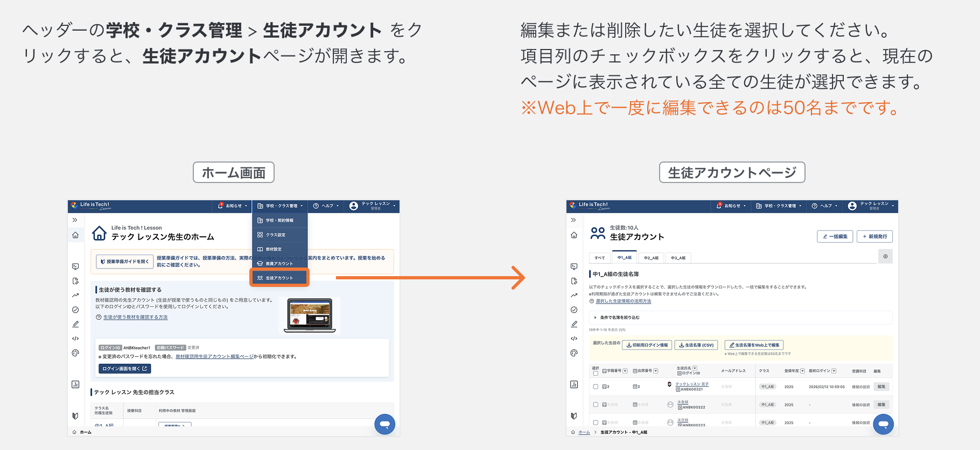
Task: Click the code brackets icon in the student account page sidebar
Action: tap(574, 339)
